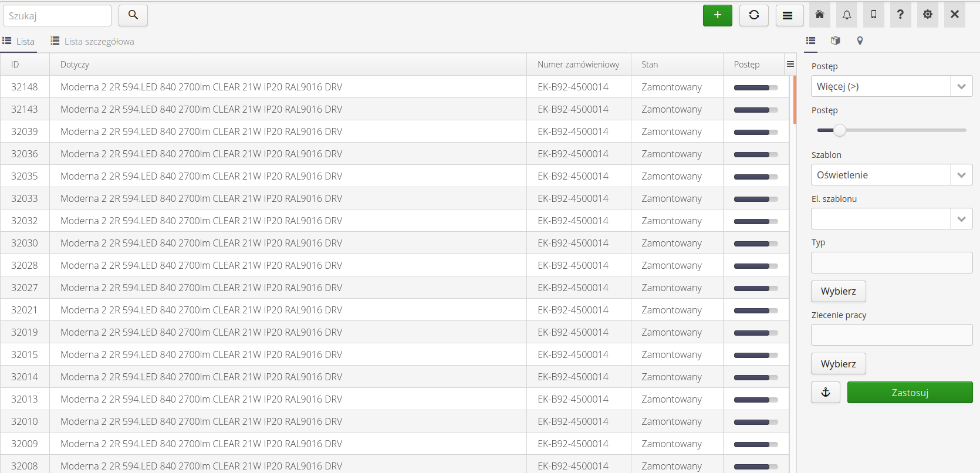Click Wybierz button under Typ field
Viewport: 980px width, 473px height.
[x=838, y=291]
